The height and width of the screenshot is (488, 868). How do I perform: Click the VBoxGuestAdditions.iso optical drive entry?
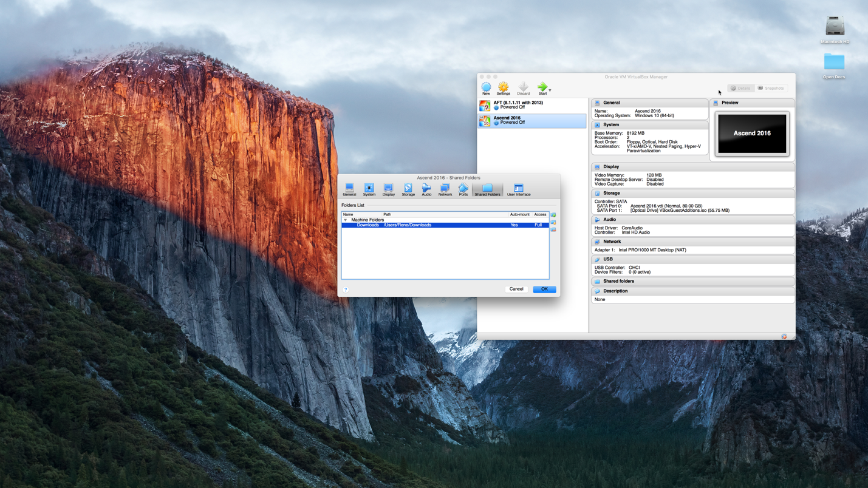(680, 211)
